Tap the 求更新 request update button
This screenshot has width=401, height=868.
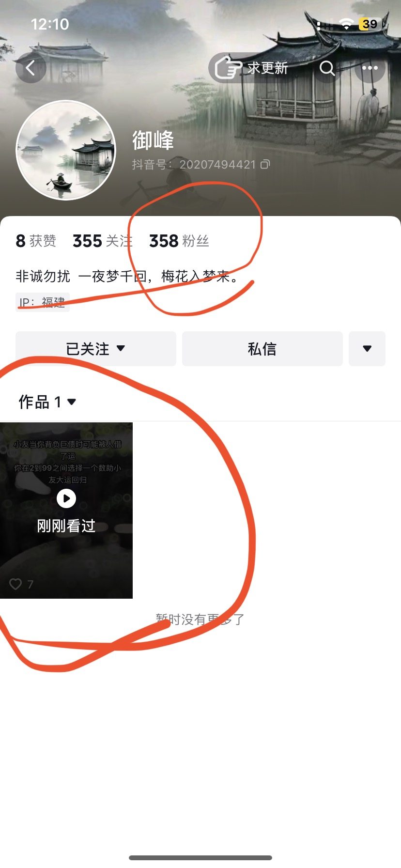click(x=252, y=68)
